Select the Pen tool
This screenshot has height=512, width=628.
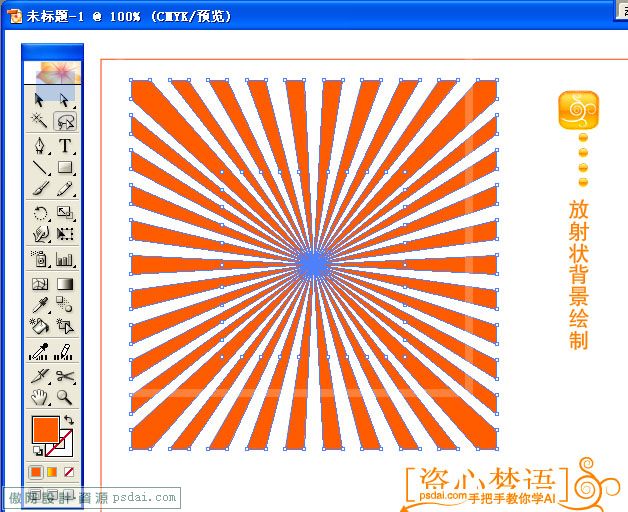pyautogui.click(x=40, y=146)
